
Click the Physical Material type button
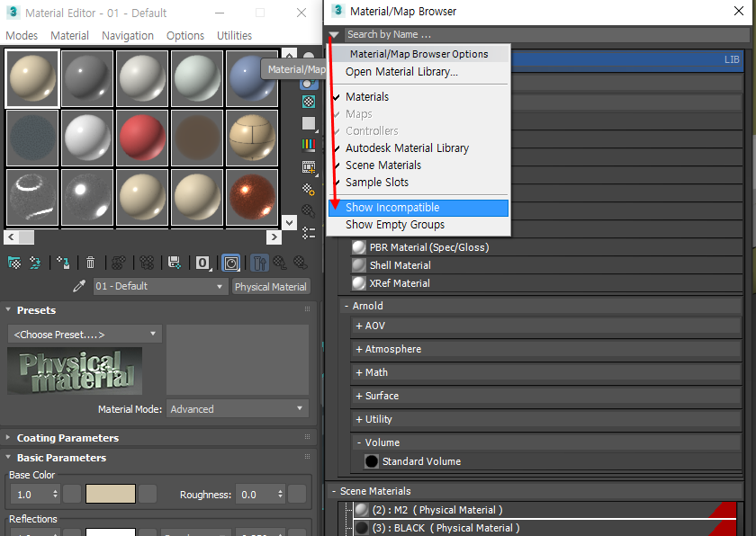click(x=271, y=287)
